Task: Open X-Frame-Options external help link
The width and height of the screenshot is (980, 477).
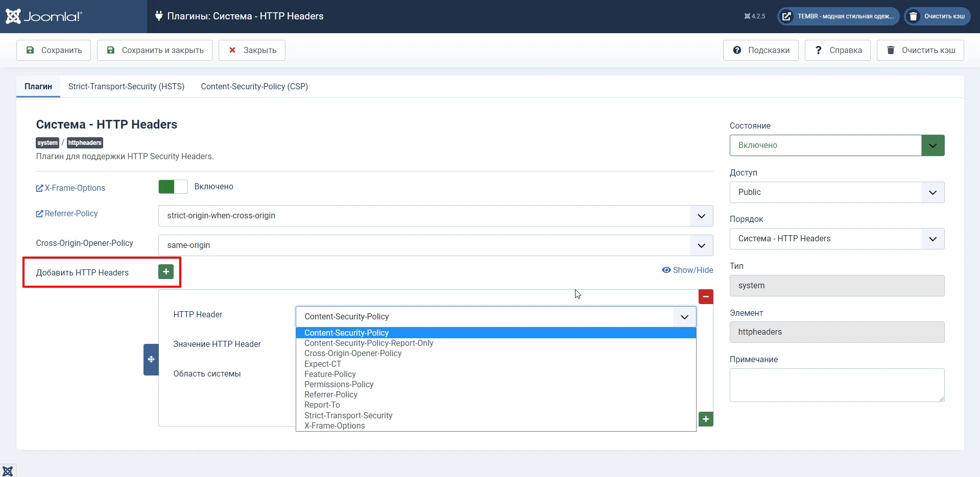Action: (x=70, y=188)
